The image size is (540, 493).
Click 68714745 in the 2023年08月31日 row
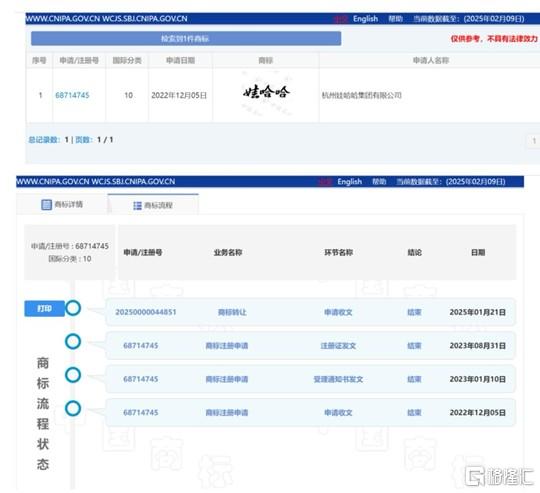[141, 346]
